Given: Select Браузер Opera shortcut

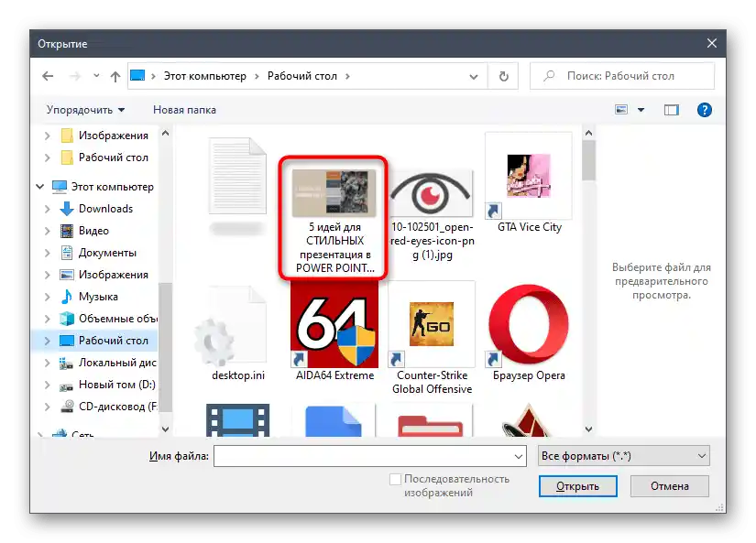Looking at the screenshot, I should 529,331.
